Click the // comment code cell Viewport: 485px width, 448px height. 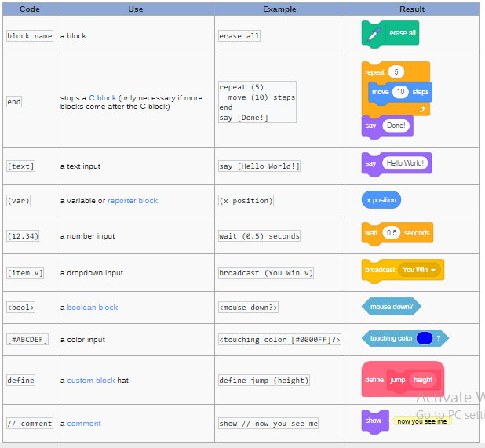(x=30, y=424)
